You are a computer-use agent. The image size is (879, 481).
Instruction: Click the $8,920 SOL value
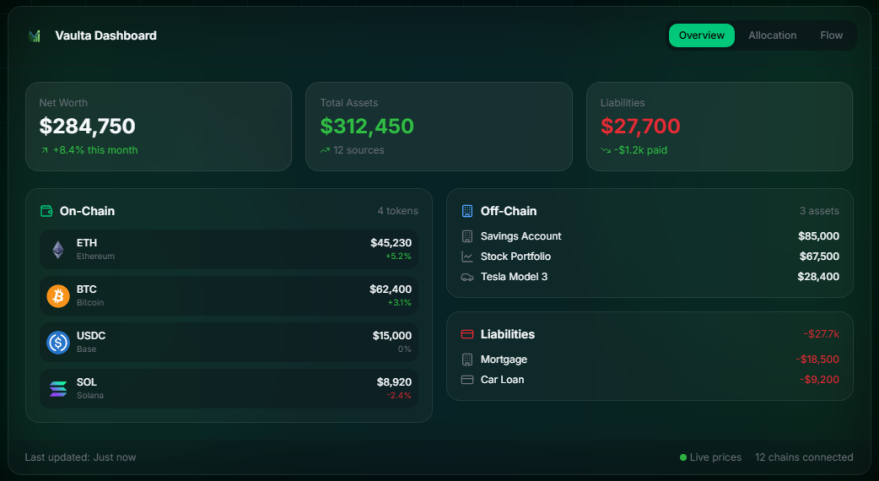point(394,382)
